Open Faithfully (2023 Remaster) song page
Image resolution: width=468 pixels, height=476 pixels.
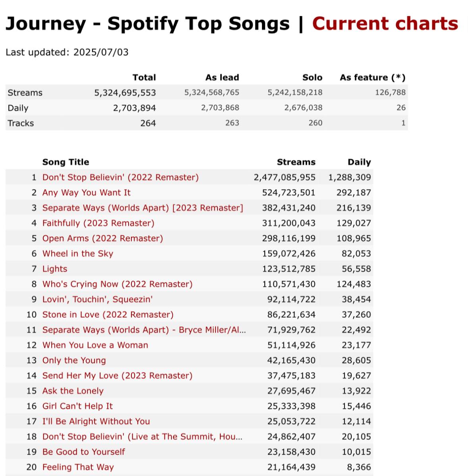(98, 223)
